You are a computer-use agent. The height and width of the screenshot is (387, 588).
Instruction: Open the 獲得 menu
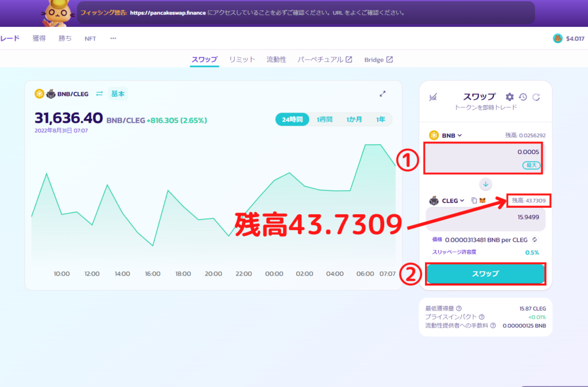tap(39, 38)
